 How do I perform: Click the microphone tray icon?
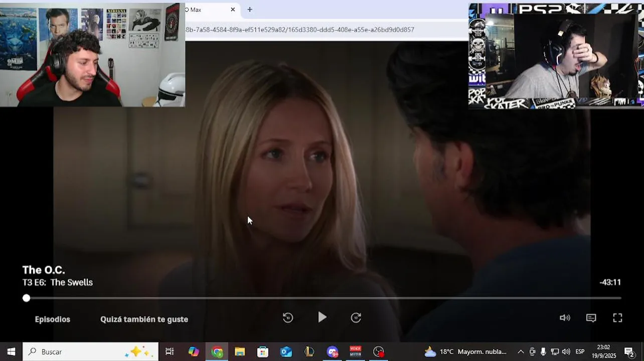[x=543, y=352]
